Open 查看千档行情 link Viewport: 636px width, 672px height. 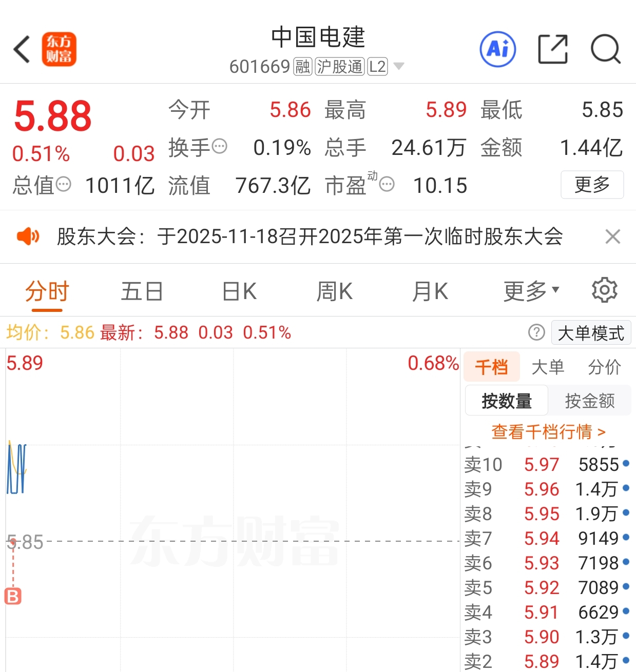(x=548, y=431)
